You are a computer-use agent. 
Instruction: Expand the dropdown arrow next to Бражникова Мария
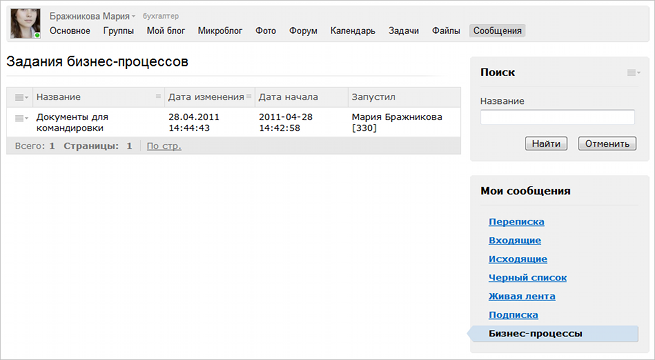134,17
